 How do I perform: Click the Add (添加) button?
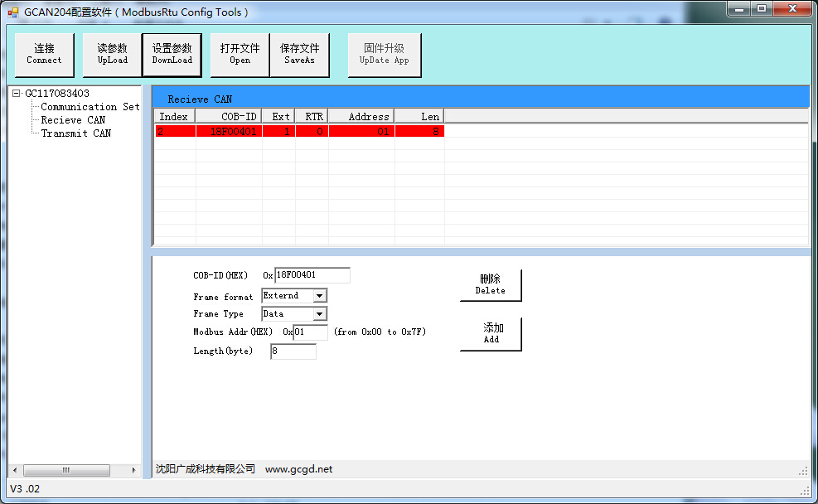[x=490, y=333]
